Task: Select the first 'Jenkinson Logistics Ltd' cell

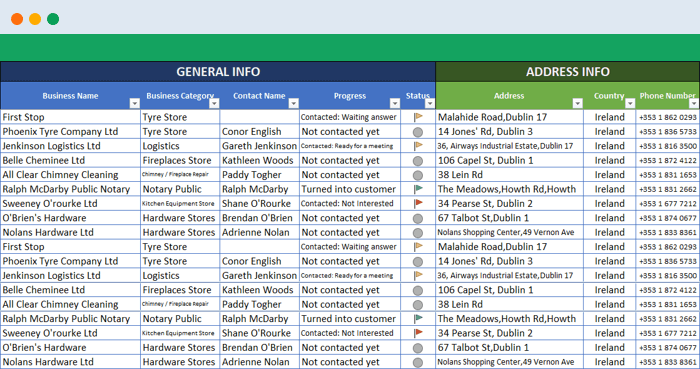Action: (x=70, y=146)
